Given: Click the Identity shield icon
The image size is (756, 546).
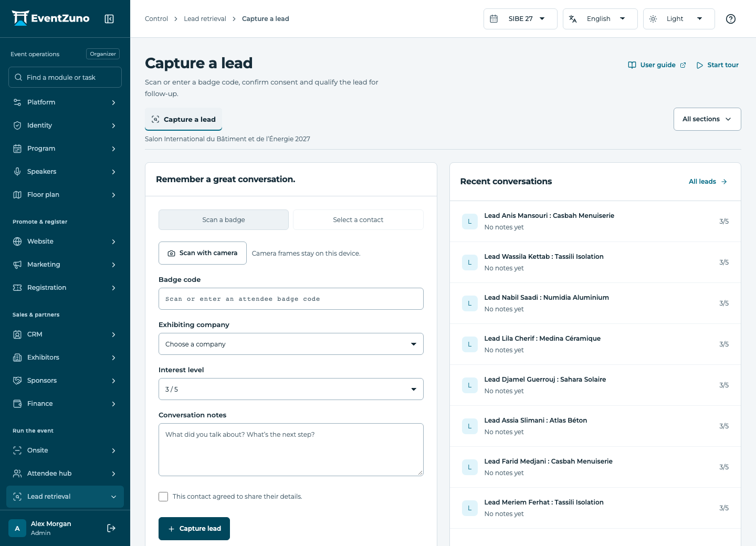Looking at the screenshot, I should pyautogui.click(x=17, y=125).
